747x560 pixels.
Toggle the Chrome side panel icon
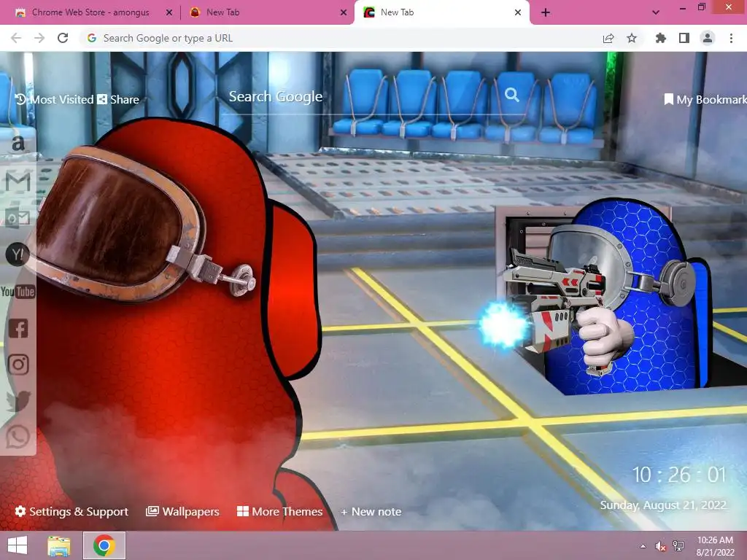pos(684,38)
